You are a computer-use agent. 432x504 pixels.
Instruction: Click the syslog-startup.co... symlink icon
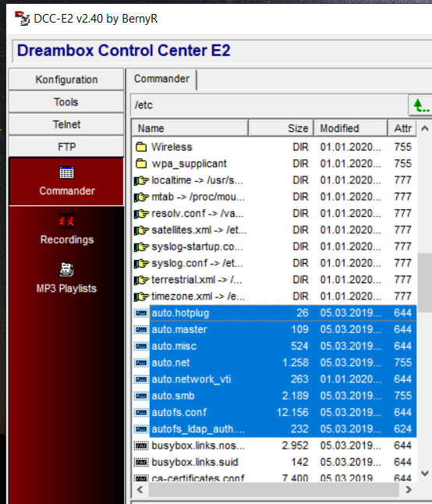(x=141, y=247)
